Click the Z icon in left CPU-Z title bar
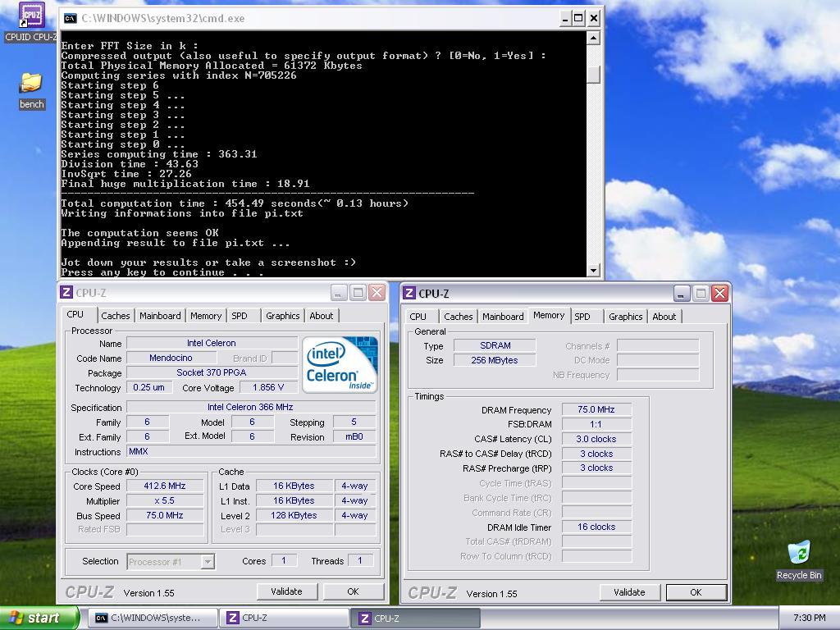840x630 pixels. click(x=66, y=293)
